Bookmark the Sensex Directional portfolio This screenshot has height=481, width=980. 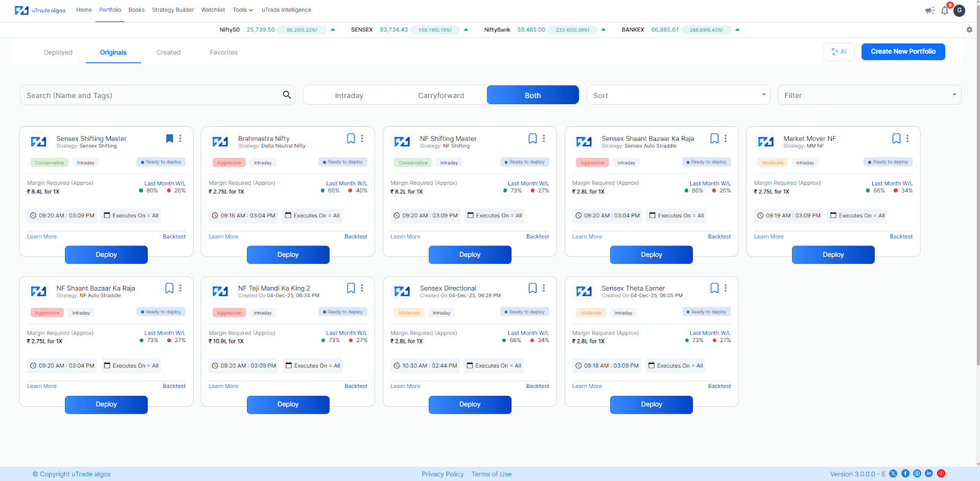533,288
